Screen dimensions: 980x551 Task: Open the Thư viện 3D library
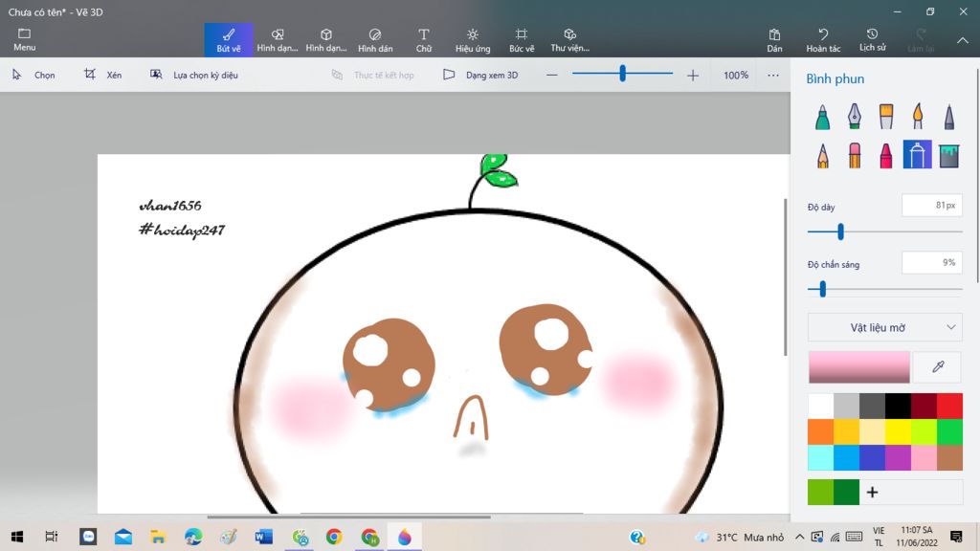pos(570,40)
